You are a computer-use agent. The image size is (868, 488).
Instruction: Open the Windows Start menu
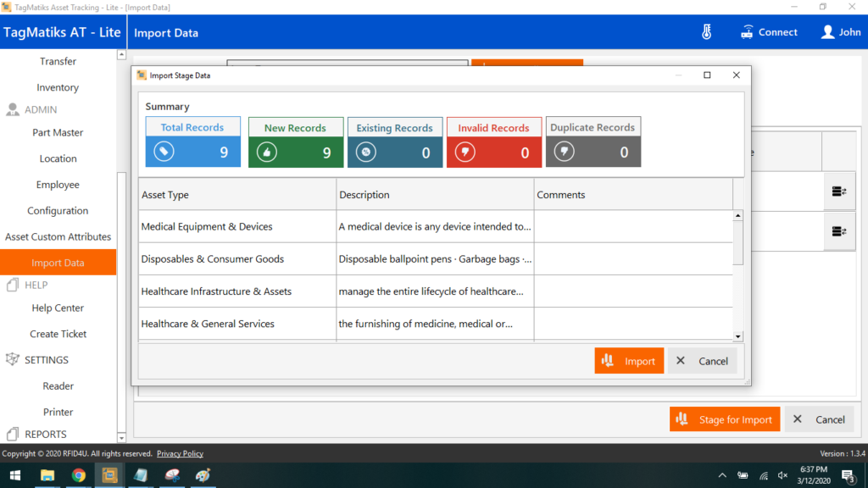point(15,475)
